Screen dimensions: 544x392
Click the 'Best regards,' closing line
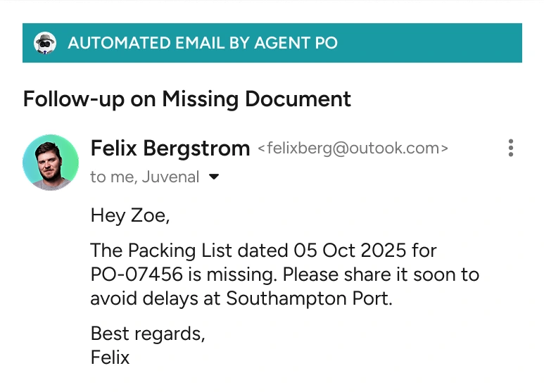click(x=148, y=333)
